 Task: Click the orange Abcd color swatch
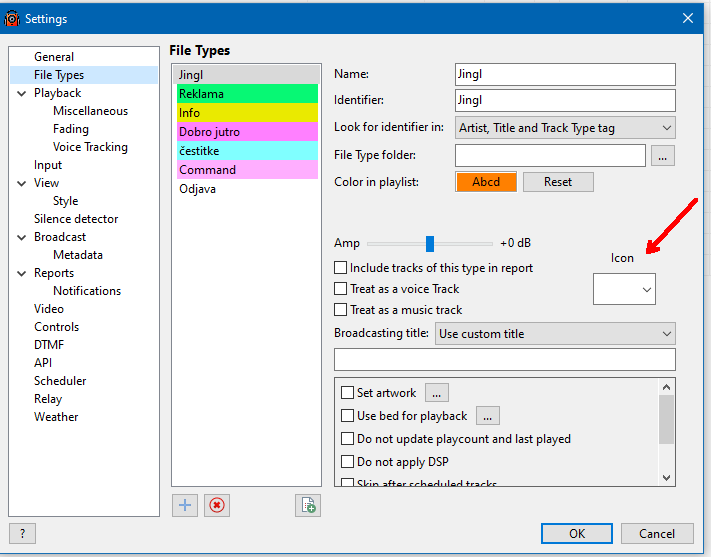(x=486, y=182)
